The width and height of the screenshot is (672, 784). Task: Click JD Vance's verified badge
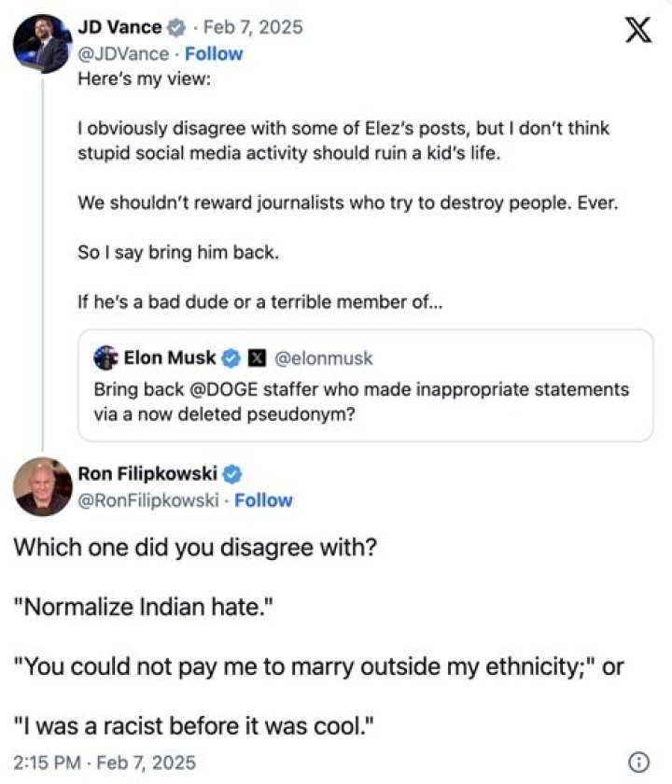click(175, 27)
